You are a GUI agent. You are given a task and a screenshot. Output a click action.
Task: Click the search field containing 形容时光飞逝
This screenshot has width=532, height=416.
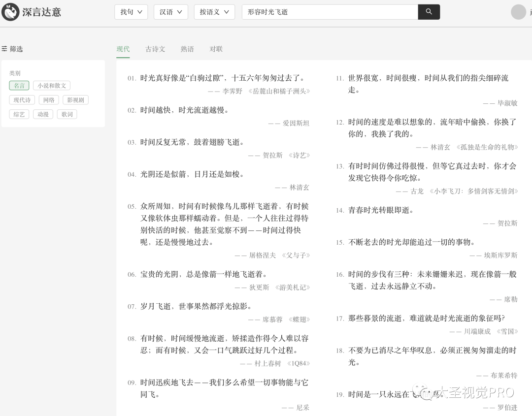point(329,12)
